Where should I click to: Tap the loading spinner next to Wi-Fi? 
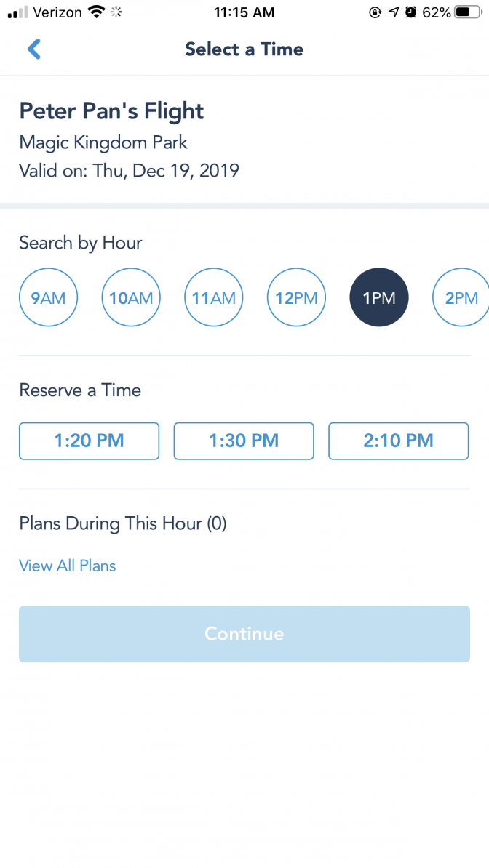(x=116, y=12)
